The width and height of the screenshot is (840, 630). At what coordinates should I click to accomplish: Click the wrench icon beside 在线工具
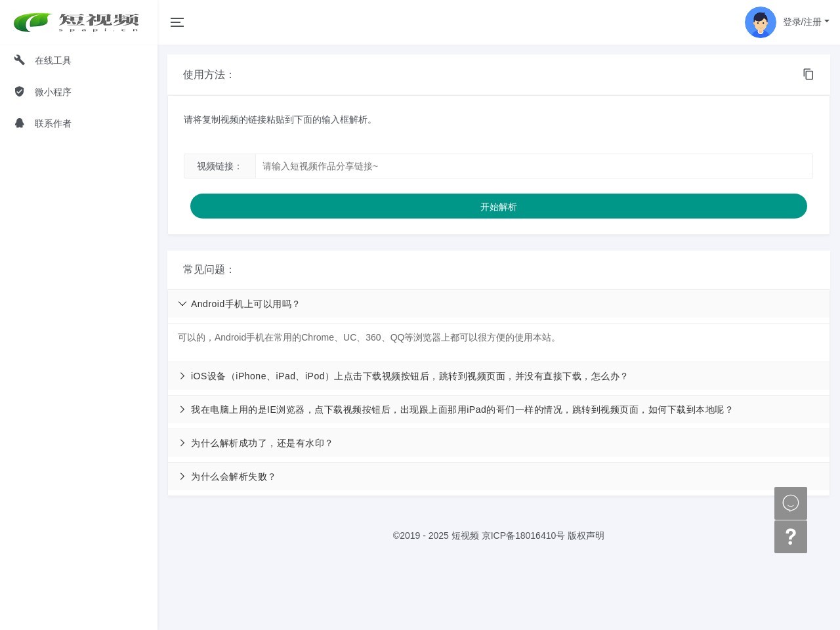click(20, 60)
